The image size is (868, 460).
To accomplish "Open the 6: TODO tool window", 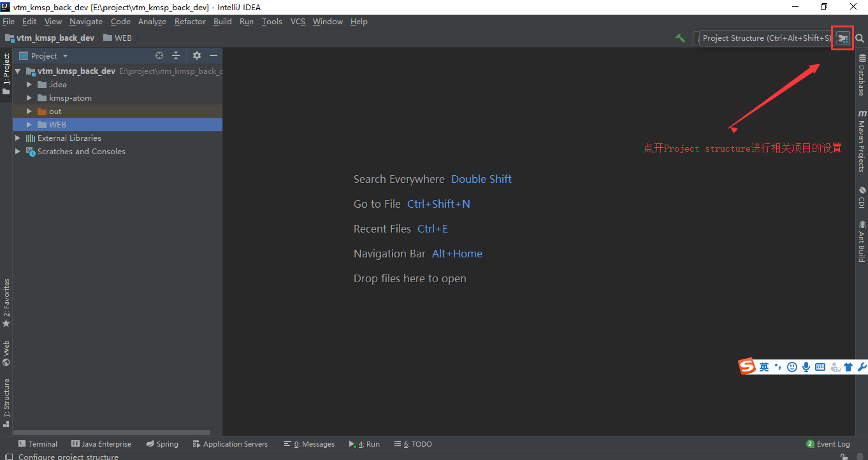I will (413, 444).
